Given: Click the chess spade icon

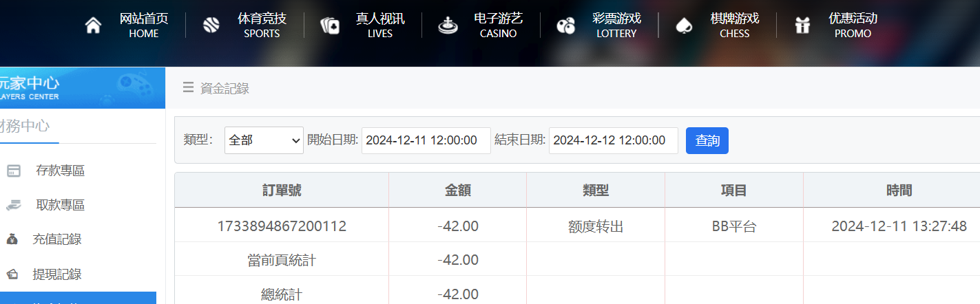Looking at the screenshot, I should pyautogui.click(x=684, y=25).
